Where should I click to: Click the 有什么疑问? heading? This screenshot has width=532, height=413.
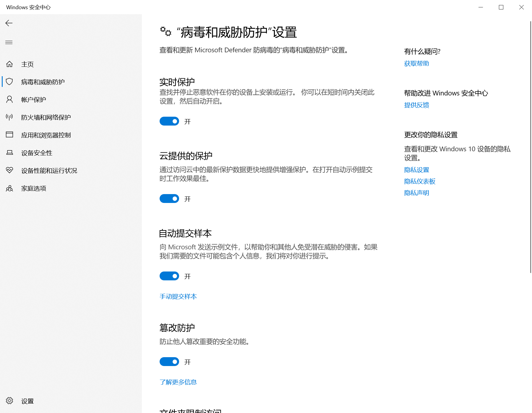(422, 51)
